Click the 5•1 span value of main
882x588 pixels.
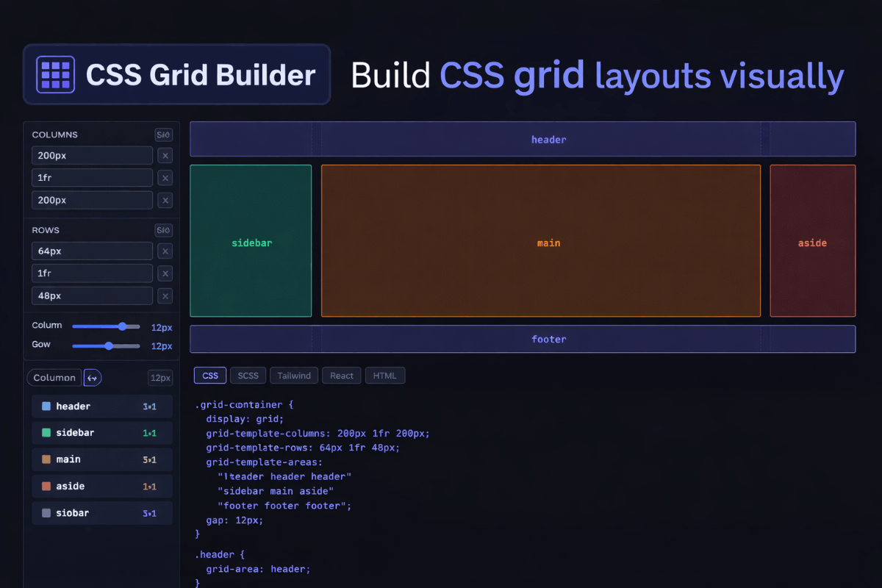pyautogui.click(x=149, y=459)
